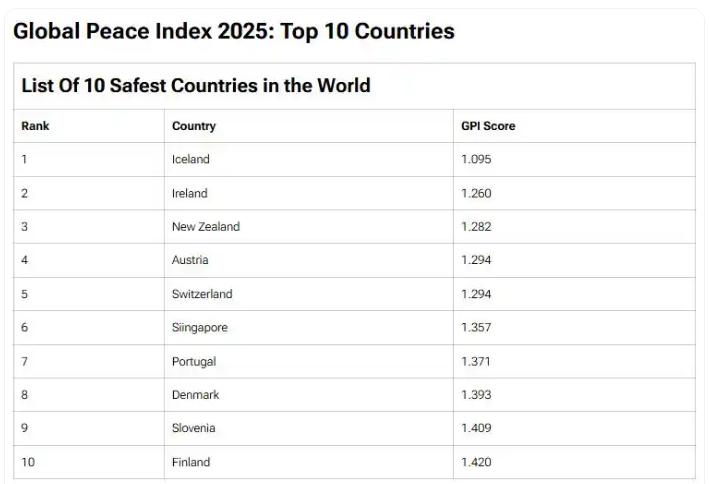Click the 'List Of 10 Safest Countries' heading
Viewport: 710px width, 484px height.
[x=196, y=85]
